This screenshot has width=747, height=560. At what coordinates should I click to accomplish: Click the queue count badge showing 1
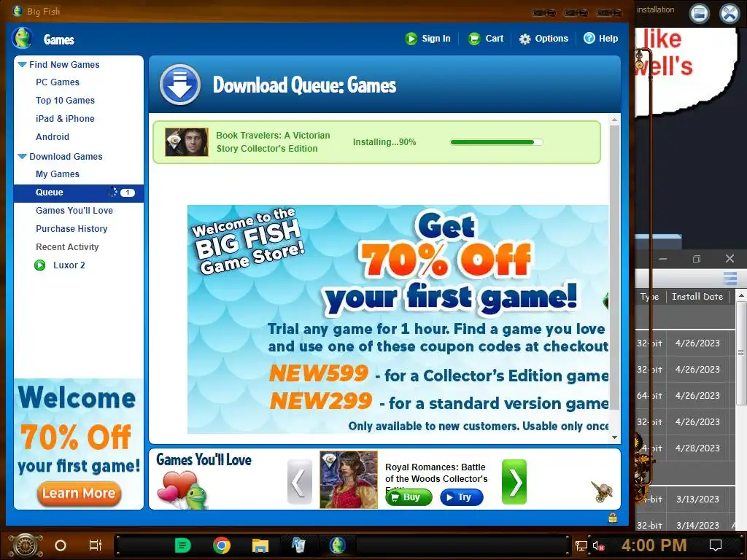coord(128,192)
